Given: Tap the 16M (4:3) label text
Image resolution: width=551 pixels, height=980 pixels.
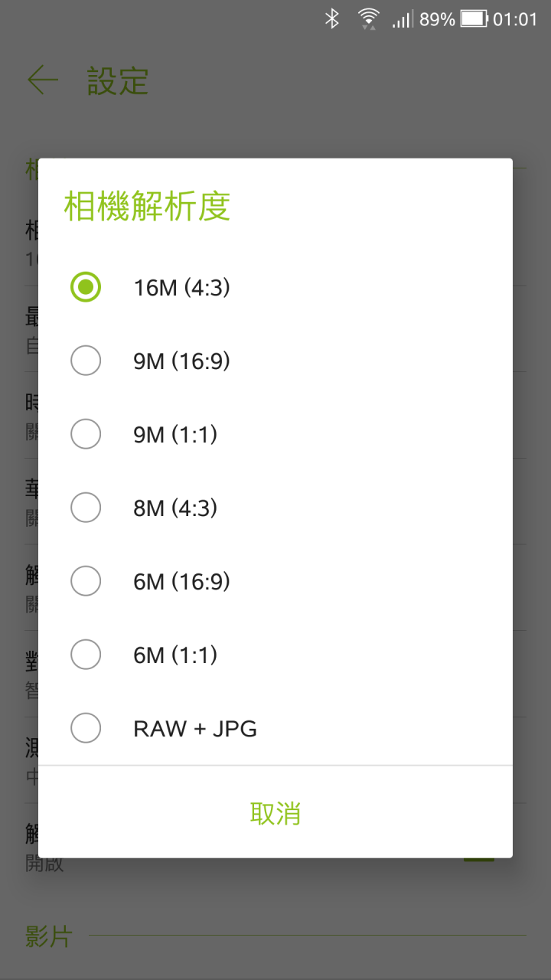Looking at the screenshot, I should pyautogui.click(x=182, y=288).
